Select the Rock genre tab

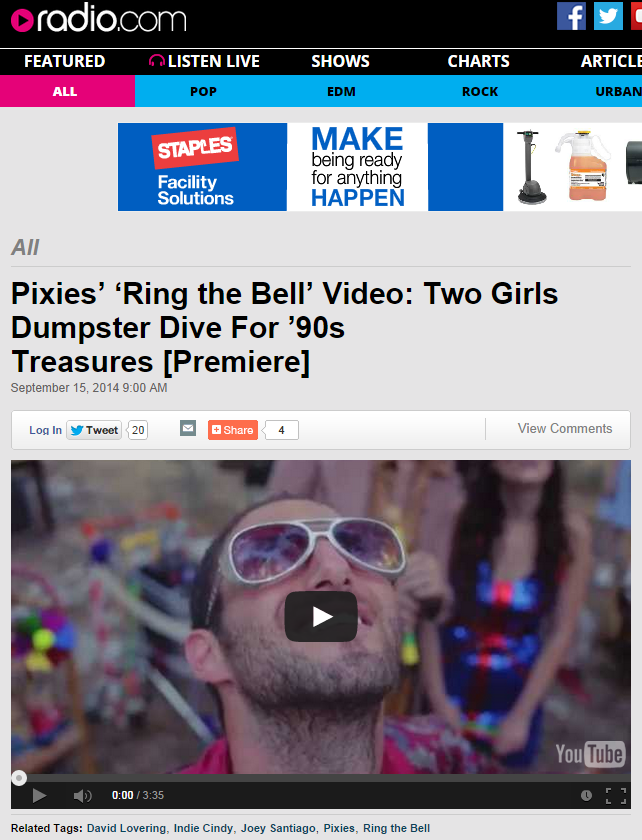[x=480, y=92]
